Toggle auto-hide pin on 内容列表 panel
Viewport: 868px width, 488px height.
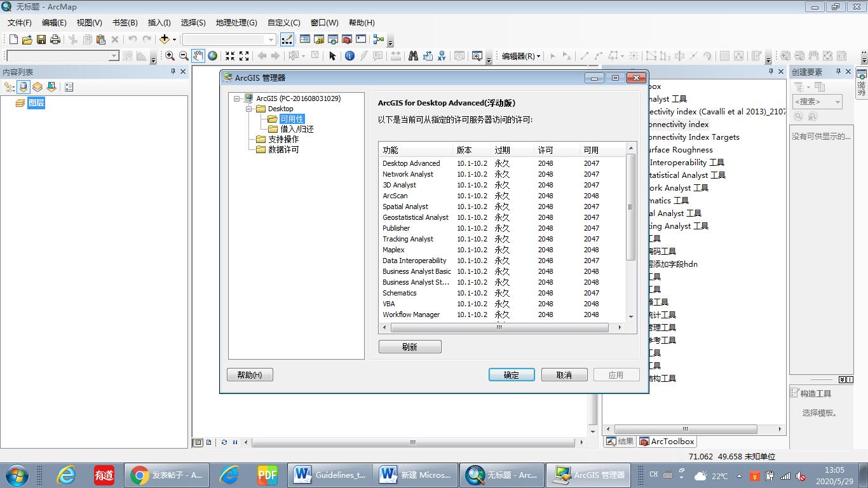[x=173, y=72]
